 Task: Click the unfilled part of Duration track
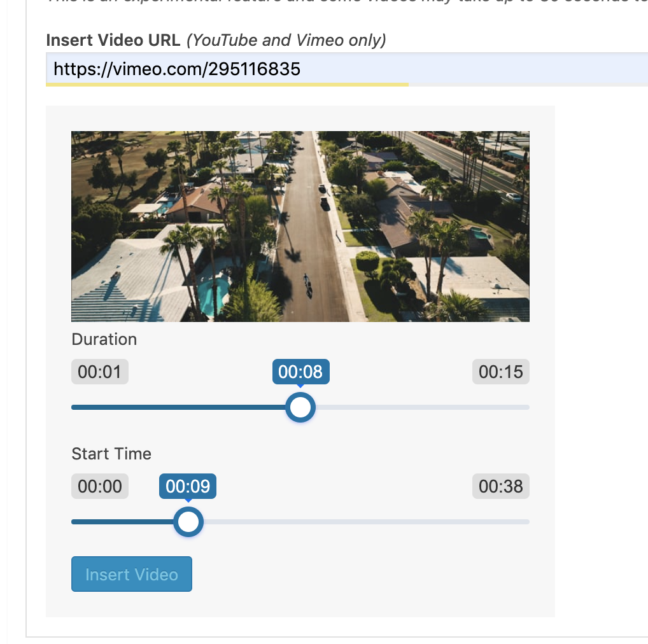click(420, 407)
